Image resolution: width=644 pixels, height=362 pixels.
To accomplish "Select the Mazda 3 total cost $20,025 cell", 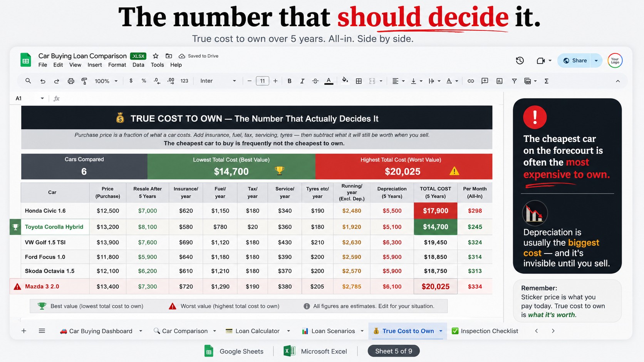I will tap(436, 287).
